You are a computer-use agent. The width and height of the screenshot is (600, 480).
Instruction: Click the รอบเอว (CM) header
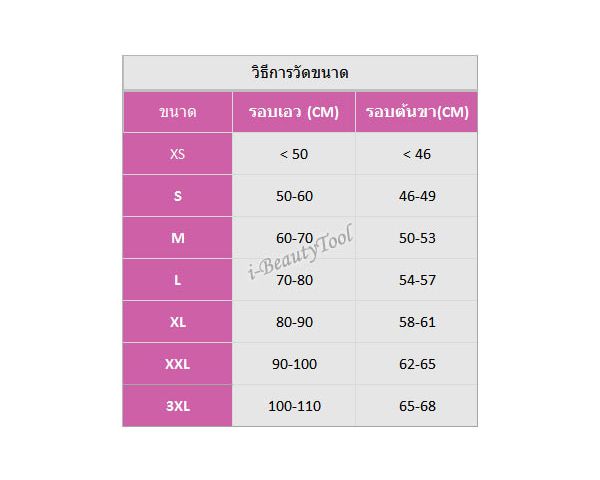point(294,112)
